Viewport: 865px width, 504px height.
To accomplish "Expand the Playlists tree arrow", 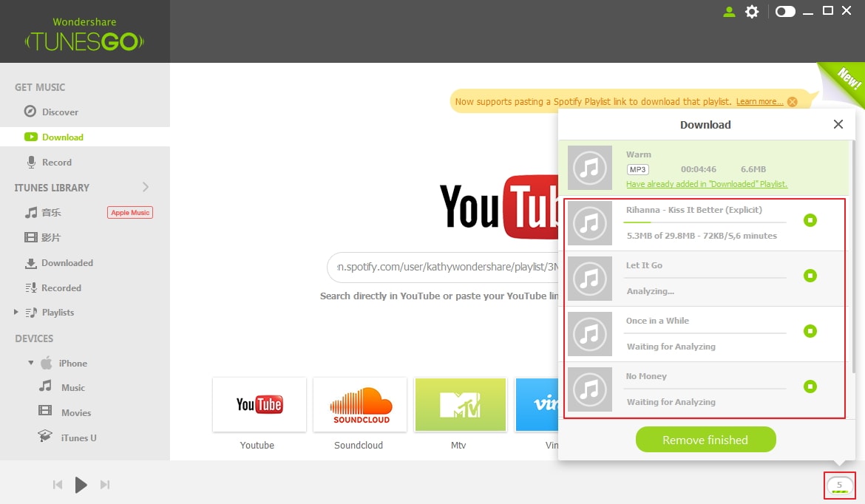I will 16,312.
